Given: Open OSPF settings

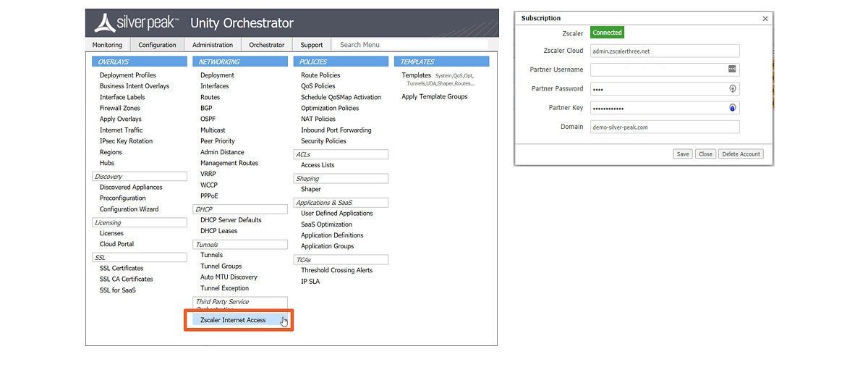Looking at the screenshot, I should click(208, 119).
